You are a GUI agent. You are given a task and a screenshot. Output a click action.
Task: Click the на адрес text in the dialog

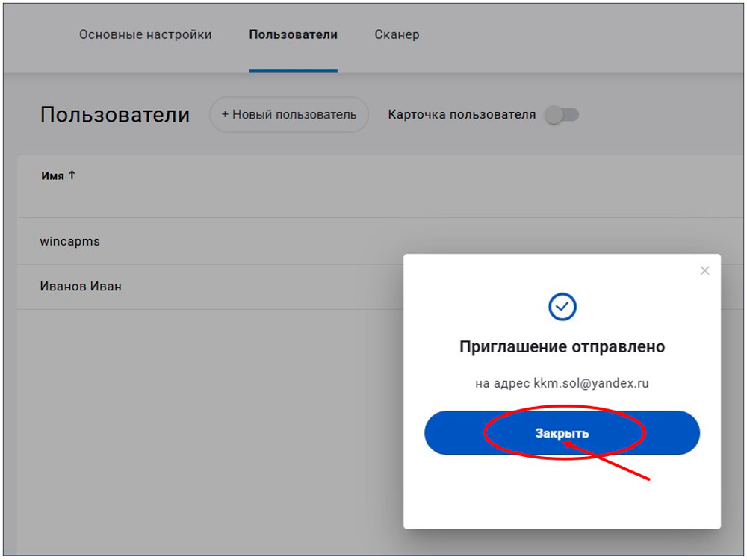tap(502, 384)
